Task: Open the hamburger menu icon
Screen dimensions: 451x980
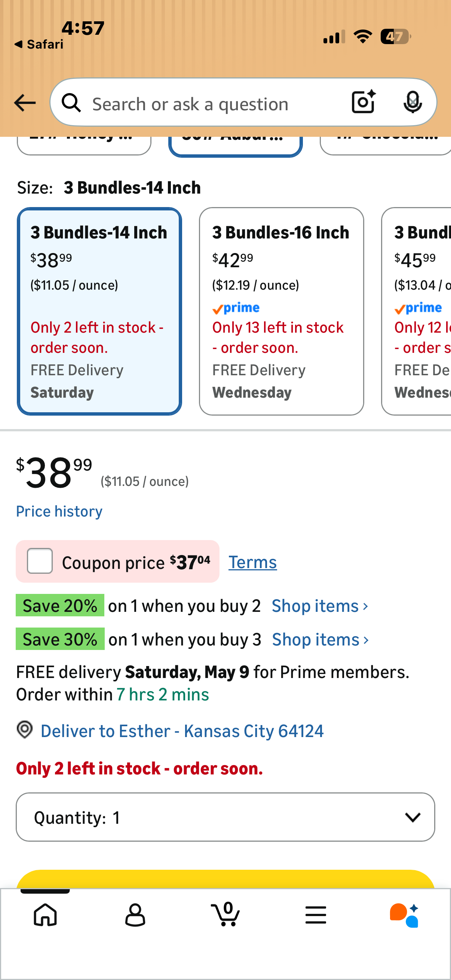Action: [x=316, y=915]
